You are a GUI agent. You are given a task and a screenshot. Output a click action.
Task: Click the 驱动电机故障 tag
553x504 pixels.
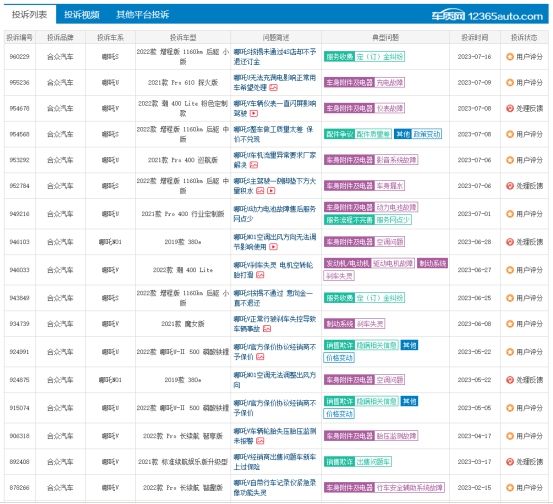(x=393, y=263)
